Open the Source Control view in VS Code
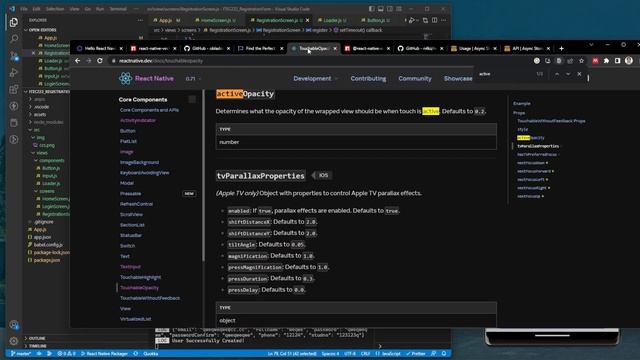The image size is (640, 360). click(x=13, y=56)
